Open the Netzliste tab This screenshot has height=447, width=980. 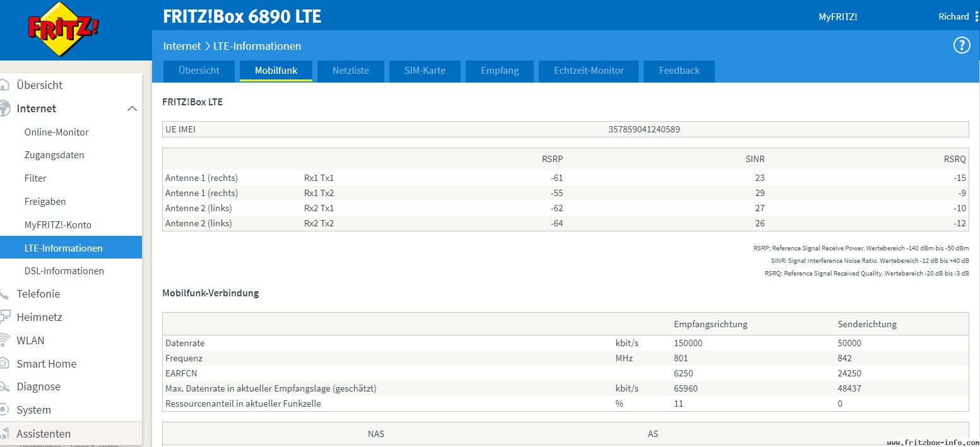pyautogui.click(x=351, y=71)
